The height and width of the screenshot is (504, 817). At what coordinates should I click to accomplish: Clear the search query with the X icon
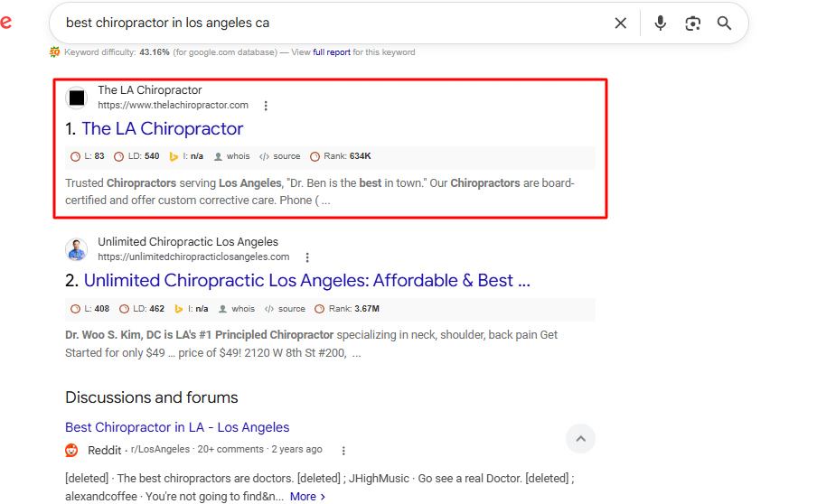pyautogui.click(x=620, y=23)
